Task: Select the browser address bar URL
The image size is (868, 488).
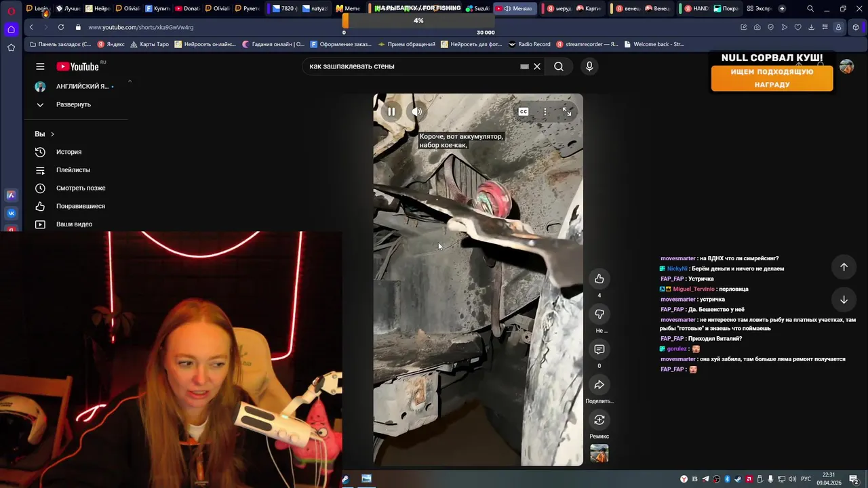Action: point(140,27)
